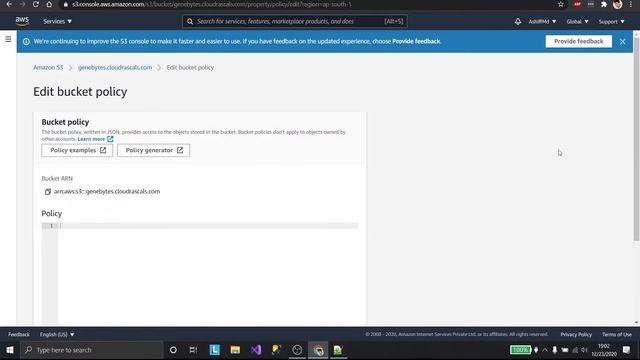Expand the Support menu
Viewport: 640px width, 360px height.
coord(611,21)
